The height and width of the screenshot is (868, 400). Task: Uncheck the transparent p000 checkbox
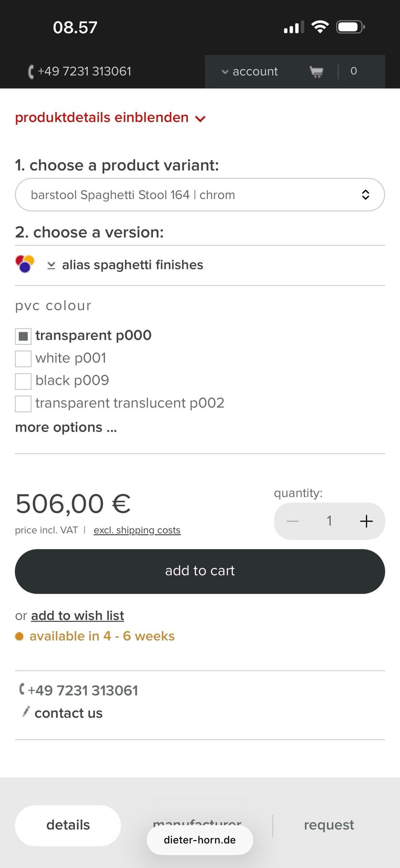[23, 336]
